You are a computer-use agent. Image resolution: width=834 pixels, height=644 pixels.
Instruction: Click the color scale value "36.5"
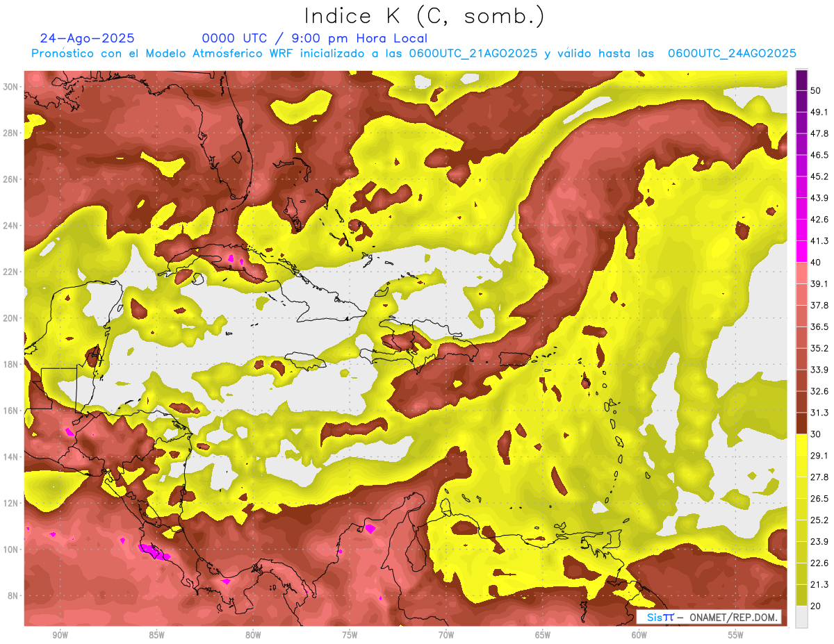point(819,327)
